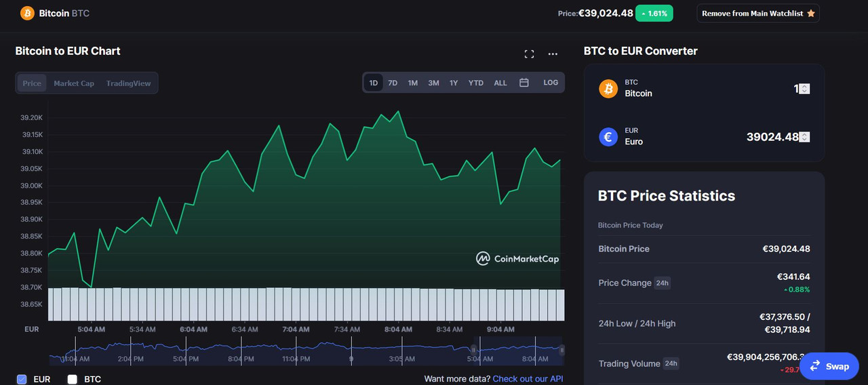The height and width of the screenshot is (385, 868).
Task: Remove Bitcoin from Main Watchlist
Action: 757,13
